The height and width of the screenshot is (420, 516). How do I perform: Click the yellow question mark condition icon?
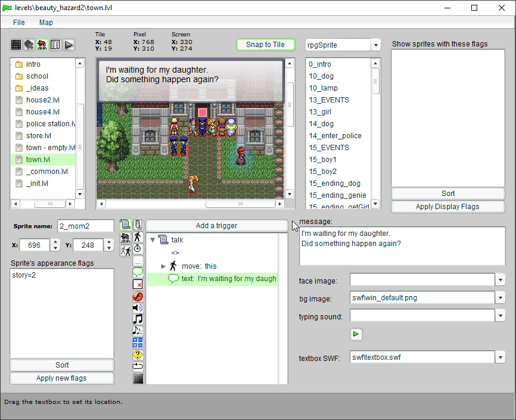(138, 354)
